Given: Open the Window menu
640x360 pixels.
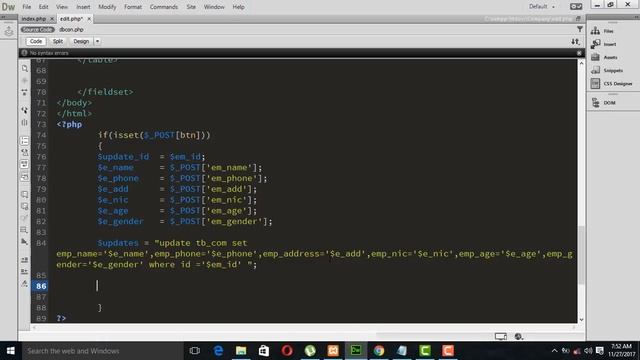Looking at the screenshot, I should click(214, 7).
